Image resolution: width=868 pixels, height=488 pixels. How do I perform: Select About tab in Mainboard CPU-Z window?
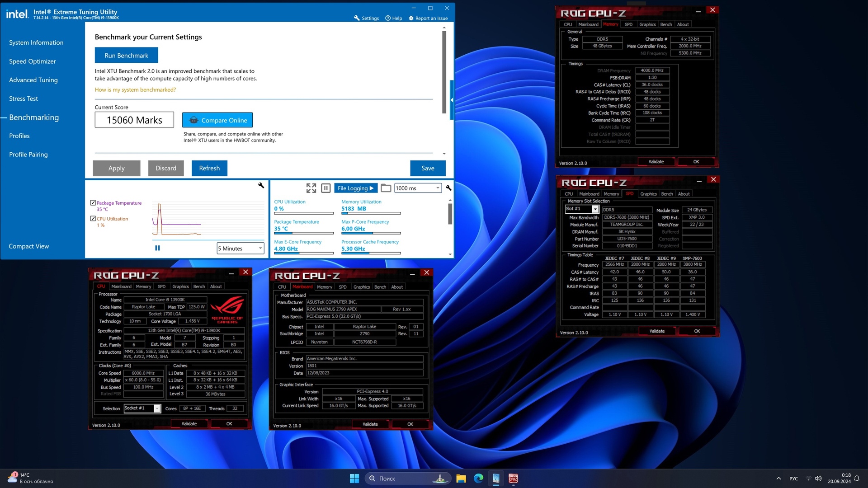(397, 287)
